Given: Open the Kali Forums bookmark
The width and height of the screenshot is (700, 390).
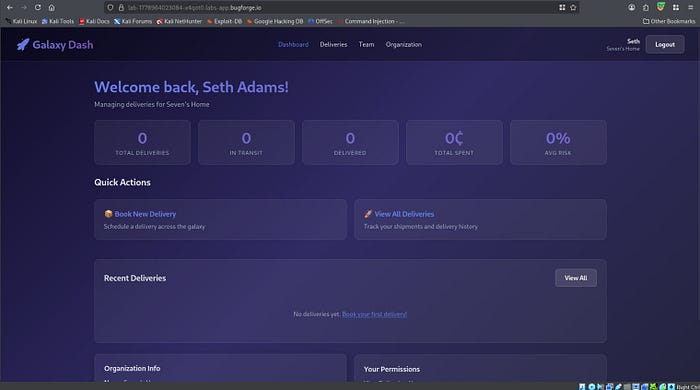Looking at the screenshot, I should pos(133,21).
